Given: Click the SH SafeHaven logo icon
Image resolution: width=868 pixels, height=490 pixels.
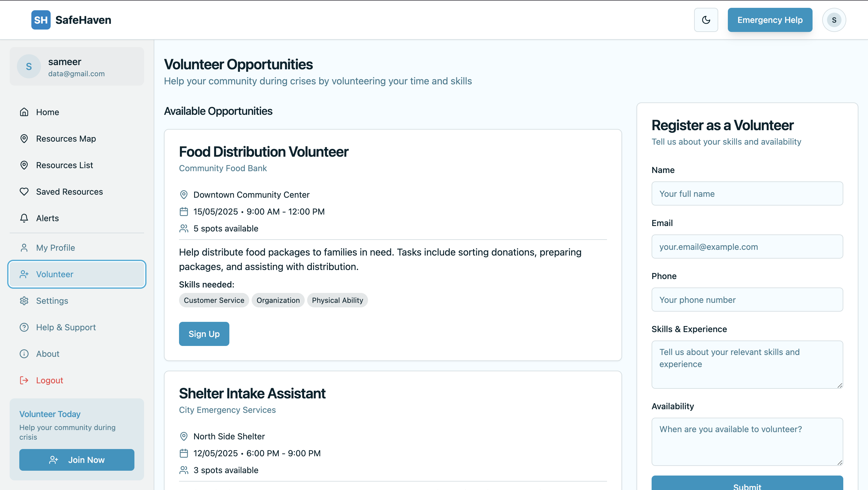Looking at the screenshot, I should click(x=41, y=20).
